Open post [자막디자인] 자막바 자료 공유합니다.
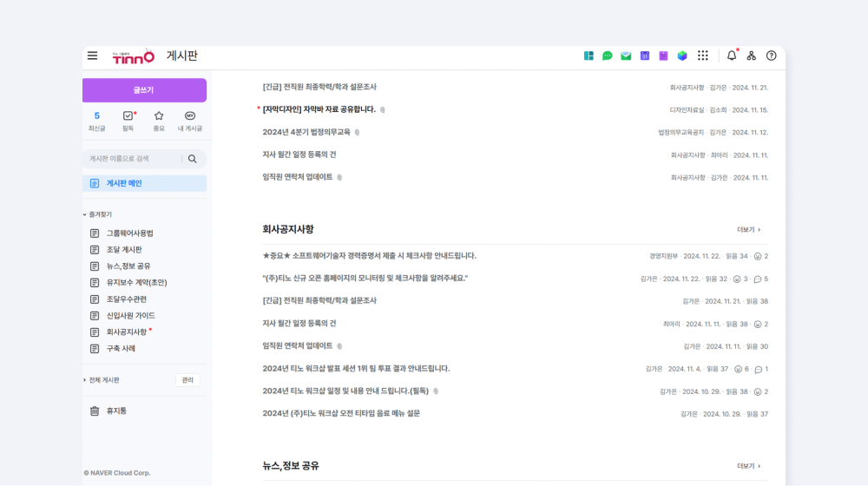Image resolution: width=868 pixels, height=486 pixels. (319, 109)
